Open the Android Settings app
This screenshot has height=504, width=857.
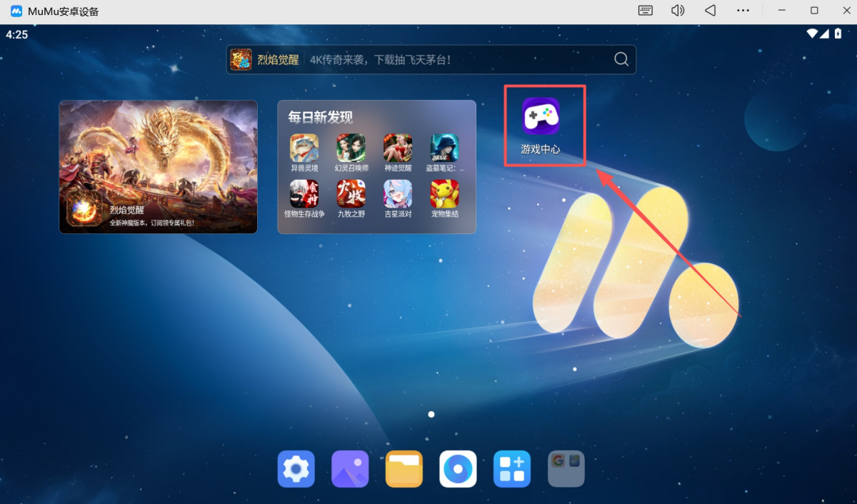pyautogui.click(x=296, y=469)
